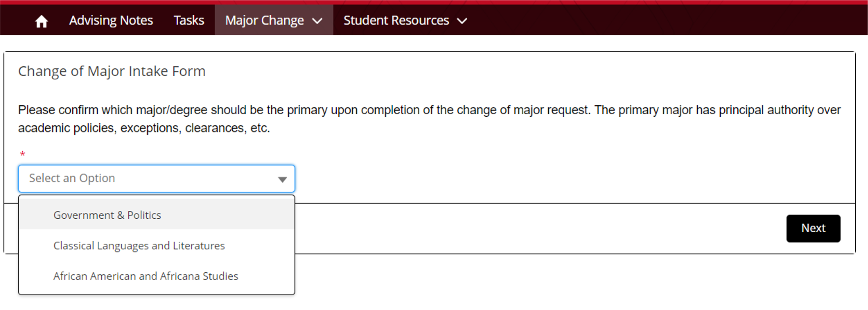Select the currently highlighted Government & Politics entry

tap(107, 215)
